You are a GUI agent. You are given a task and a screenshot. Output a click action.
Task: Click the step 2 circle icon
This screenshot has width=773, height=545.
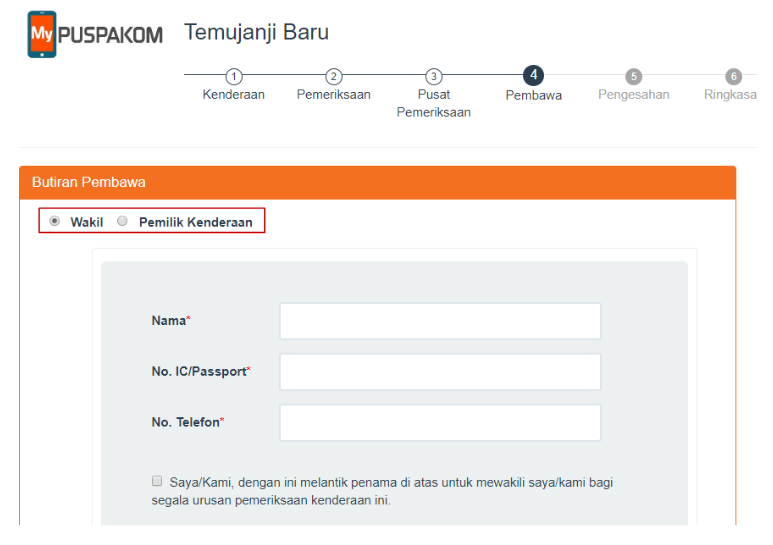(x=334, y=76)
